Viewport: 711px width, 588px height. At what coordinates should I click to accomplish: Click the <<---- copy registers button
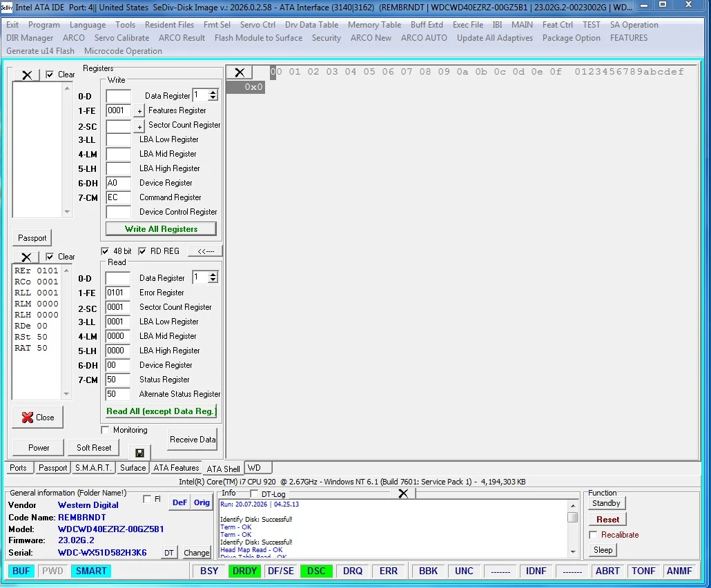(206, 251)
